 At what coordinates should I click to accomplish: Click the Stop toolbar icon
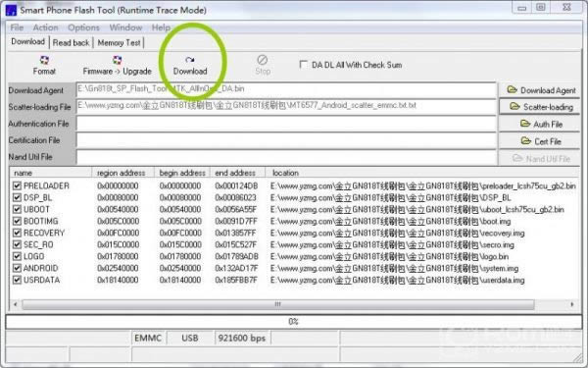click(x=263, y=66)
